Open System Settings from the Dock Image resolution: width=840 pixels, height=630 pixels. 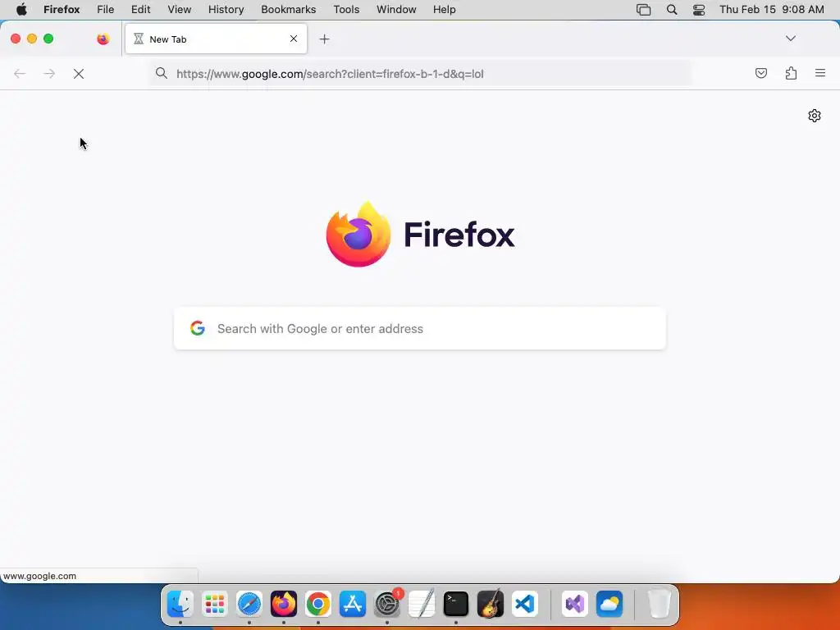[387, 605]
